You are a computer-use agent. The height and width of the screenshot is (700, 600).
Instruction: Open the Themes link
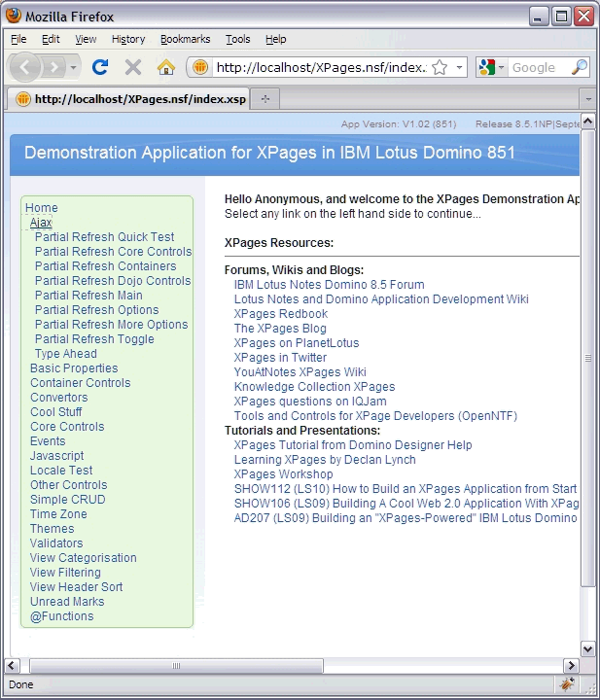coord(52,529)
